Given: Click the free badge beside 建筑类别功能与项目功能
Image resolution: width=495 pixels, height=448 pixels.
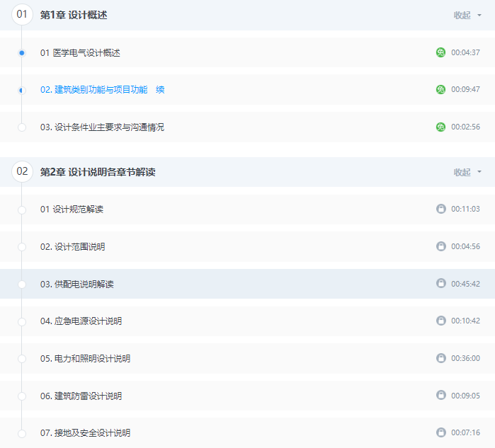Looking at the screenshot, I should click(440, 90).
